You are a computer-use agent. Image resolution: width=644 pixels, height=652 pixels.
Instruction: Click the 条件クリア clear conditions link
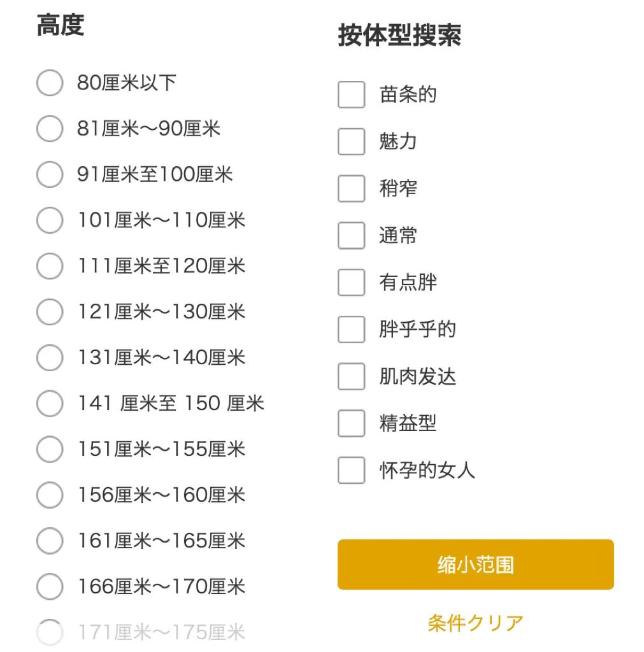[475, 623]
